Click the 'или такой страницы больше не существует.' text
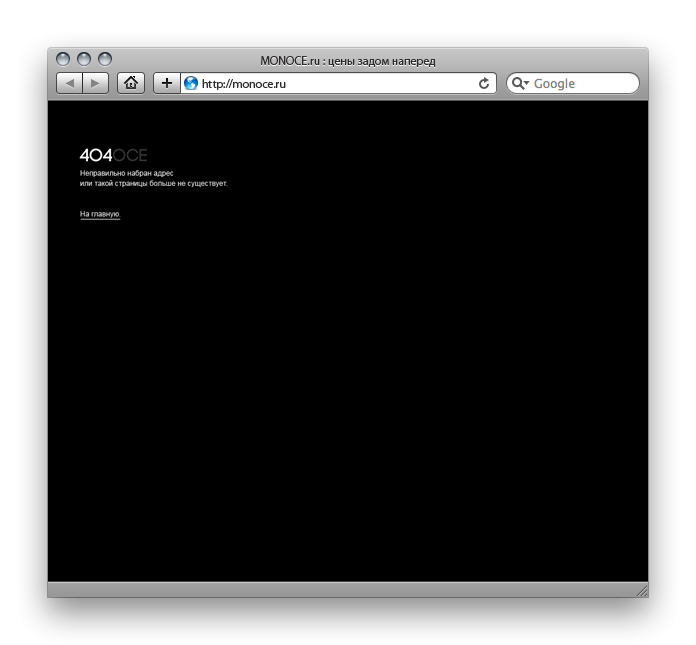The width and height of the screenshot is (696, 645). tap(154, 183)
